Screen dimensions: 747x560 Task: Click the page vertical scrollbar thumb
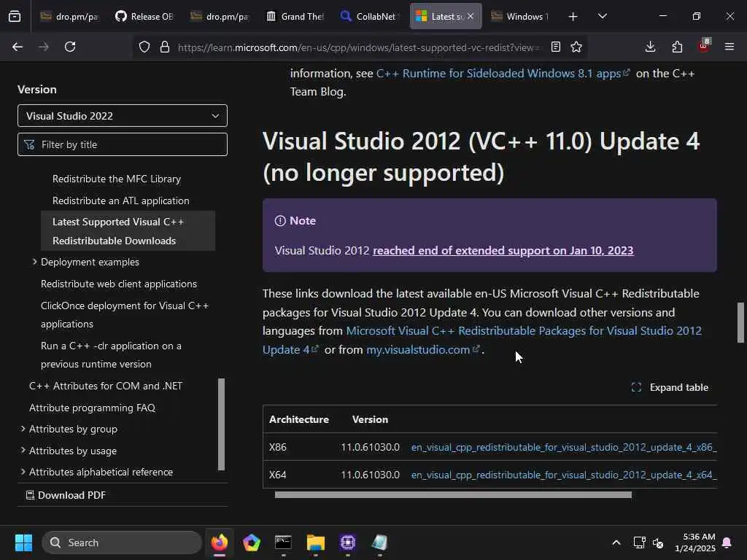[740, 322]
